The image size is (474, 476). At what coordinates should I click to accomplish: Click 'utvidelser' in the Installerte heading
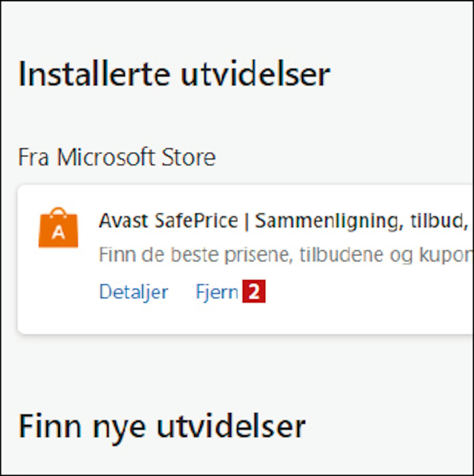255,74
